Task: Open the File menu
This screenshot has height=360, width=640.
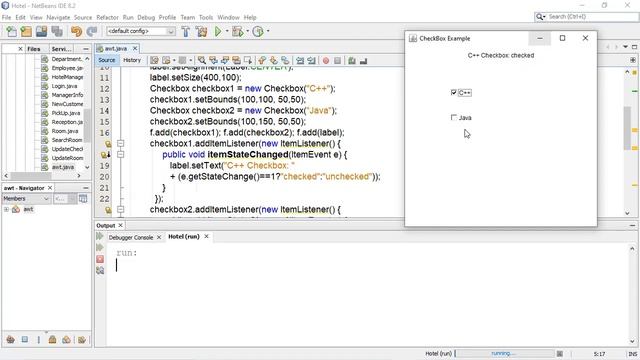Action: [7, 18]
